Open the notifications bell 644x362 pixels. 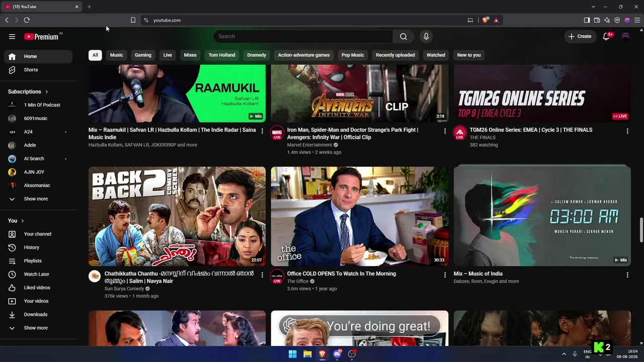(606, 36)
